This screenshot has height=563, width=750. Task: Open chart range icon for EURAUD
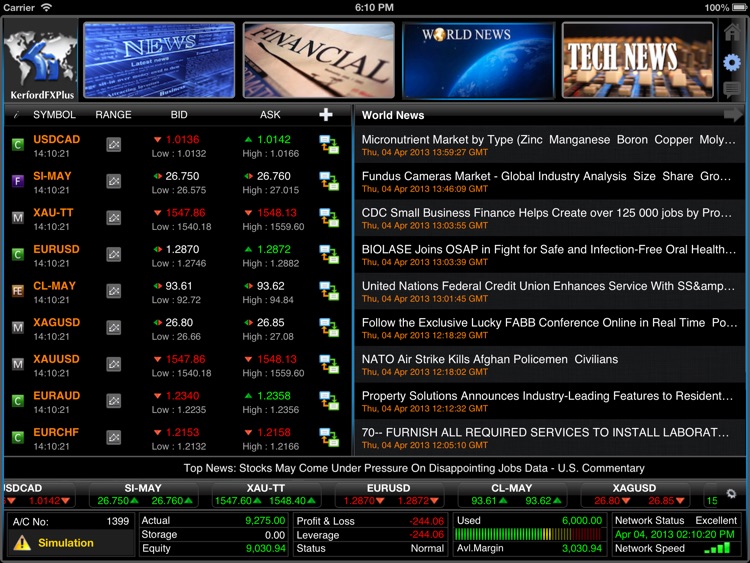(113, 401)
